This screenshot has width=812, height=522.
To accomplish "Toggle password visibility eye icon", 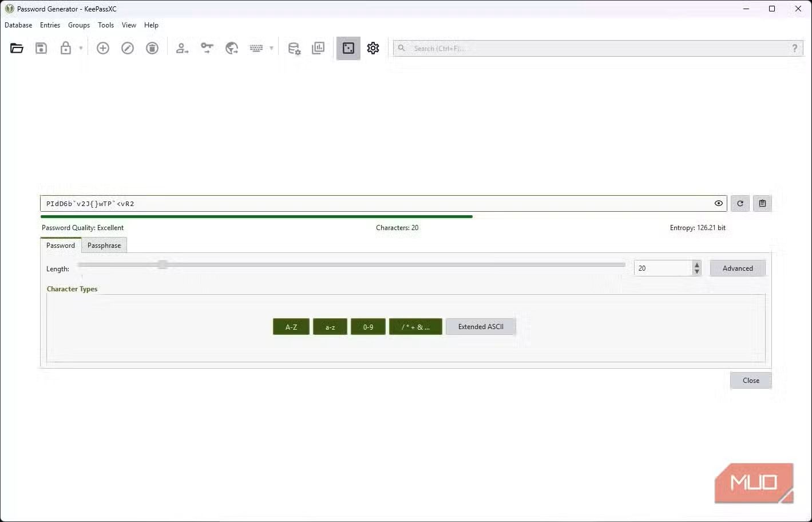I will 719,203.
